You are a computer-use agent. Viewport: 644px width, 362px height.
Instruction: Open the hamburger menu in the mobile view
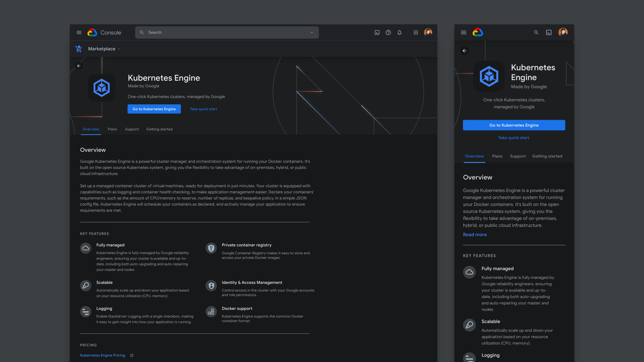463,33
